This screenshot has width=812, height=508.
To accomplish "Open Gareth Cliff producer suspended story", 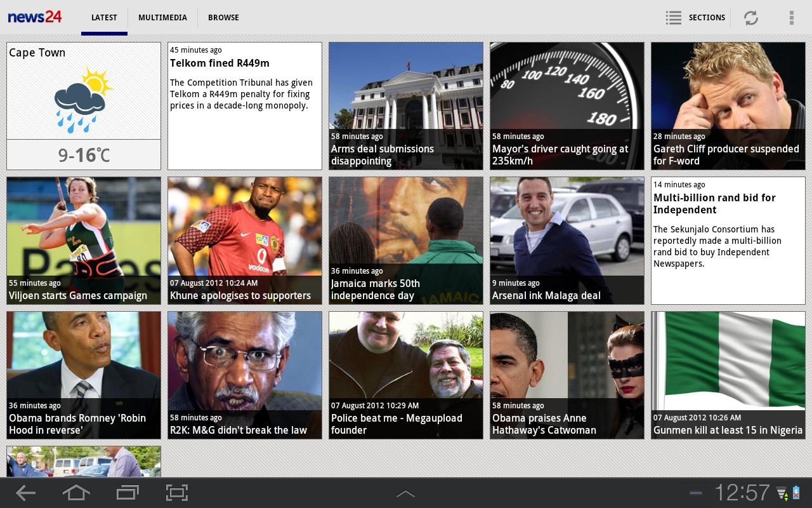I will point(728,106).
